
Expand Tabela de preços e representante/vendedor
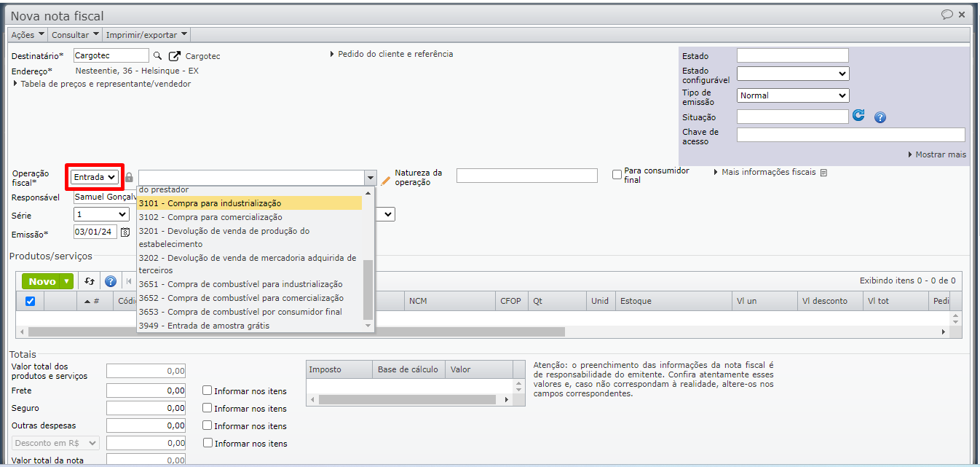click(102, 84)
